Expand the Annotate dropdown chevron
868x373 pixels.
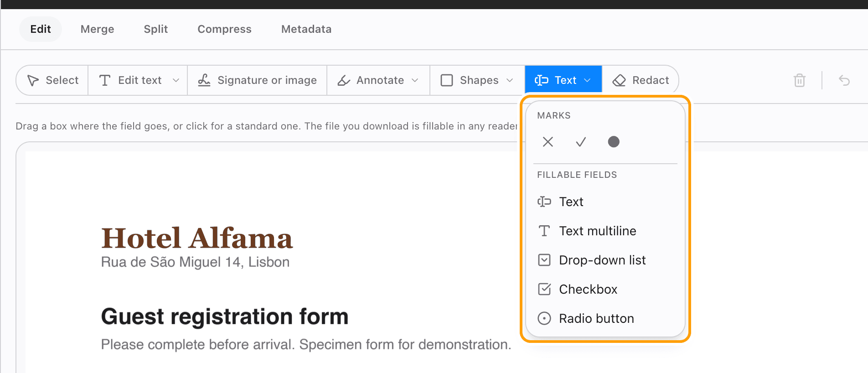tap(415, 80)
